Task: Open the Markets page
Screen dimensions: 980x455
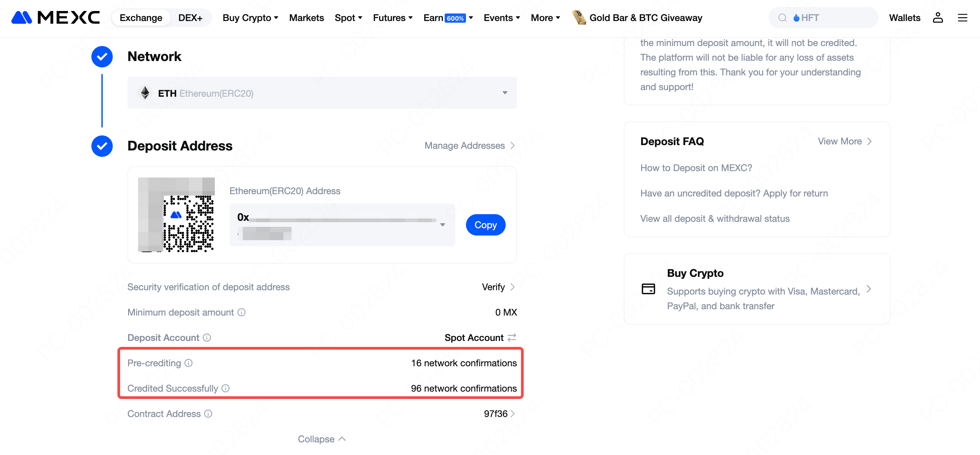Action: click(x=306, y=17)
